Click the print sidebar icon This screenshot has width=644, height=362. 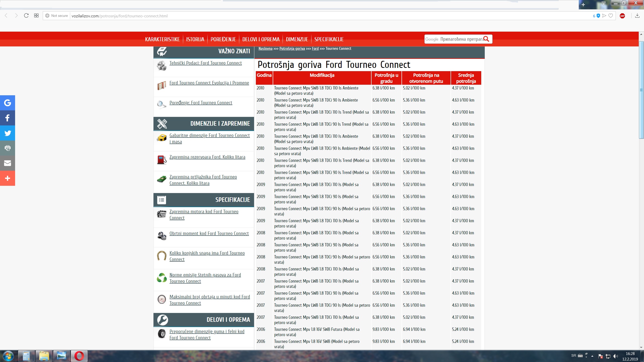[x=8, y=148]
